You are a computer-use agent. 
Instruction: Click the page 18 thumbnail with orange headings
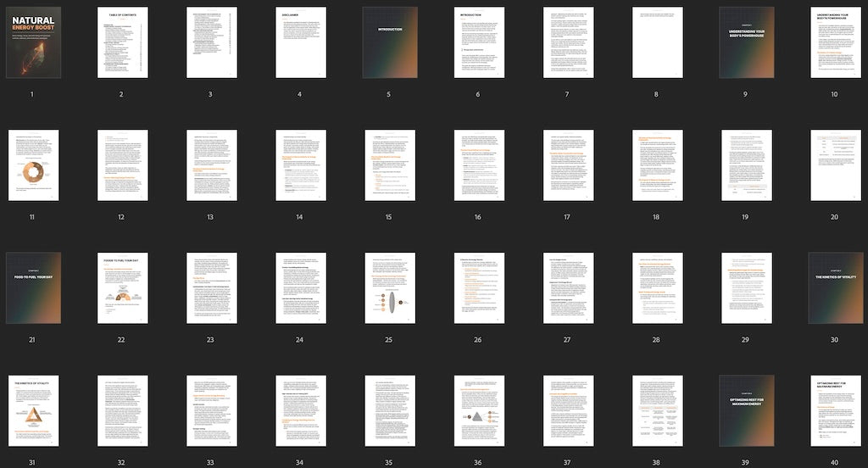[x=656, y=165]
